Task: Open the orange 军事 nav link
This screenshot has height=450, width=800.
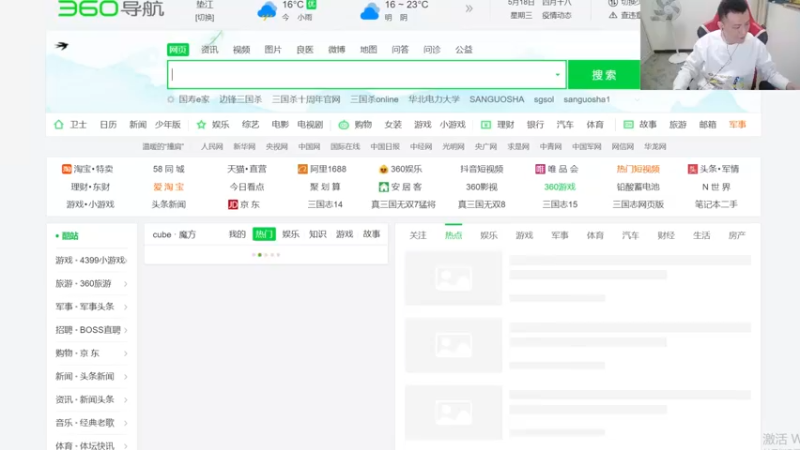Action: (737, 124)
